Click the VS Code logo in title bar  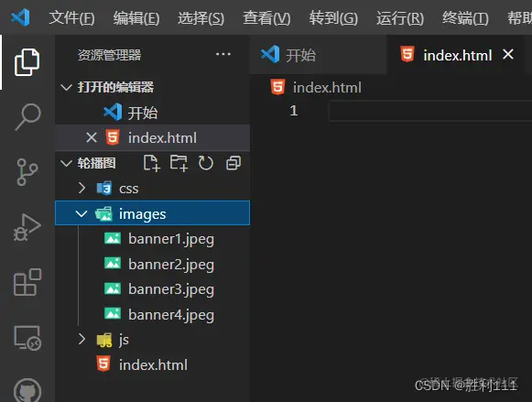click(x=20, y=17)
